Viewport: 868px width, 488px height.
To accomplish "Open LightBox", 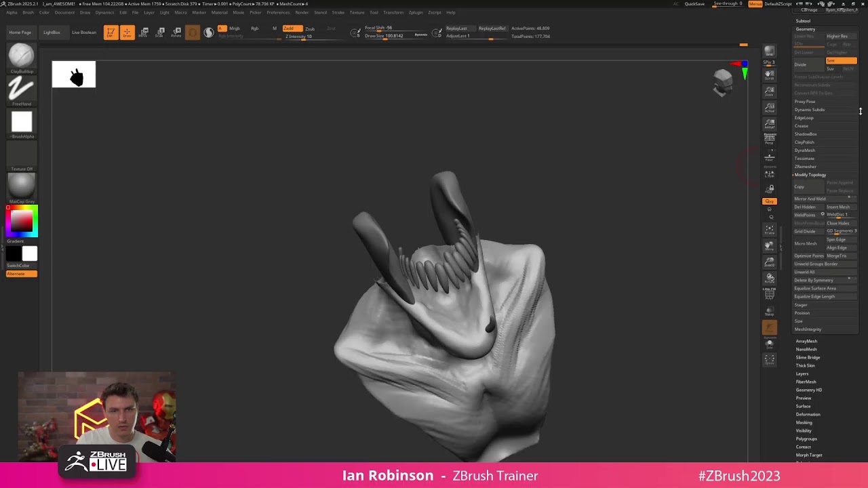I will click(x=52, y=33).
